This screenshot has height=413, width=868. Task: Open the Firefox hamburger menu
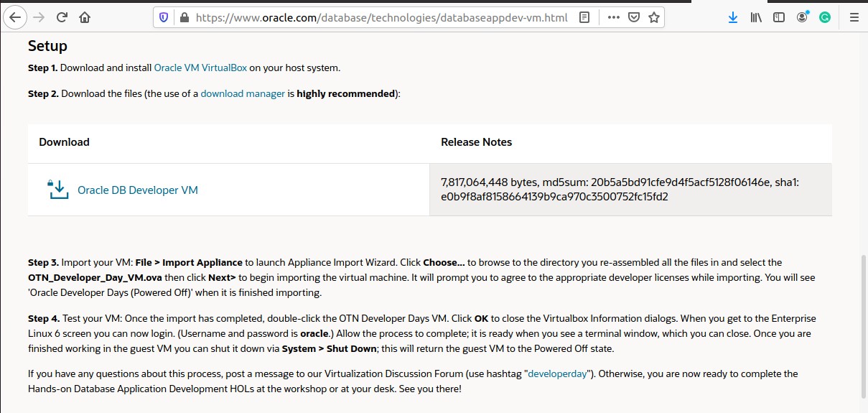click(854, 17)
